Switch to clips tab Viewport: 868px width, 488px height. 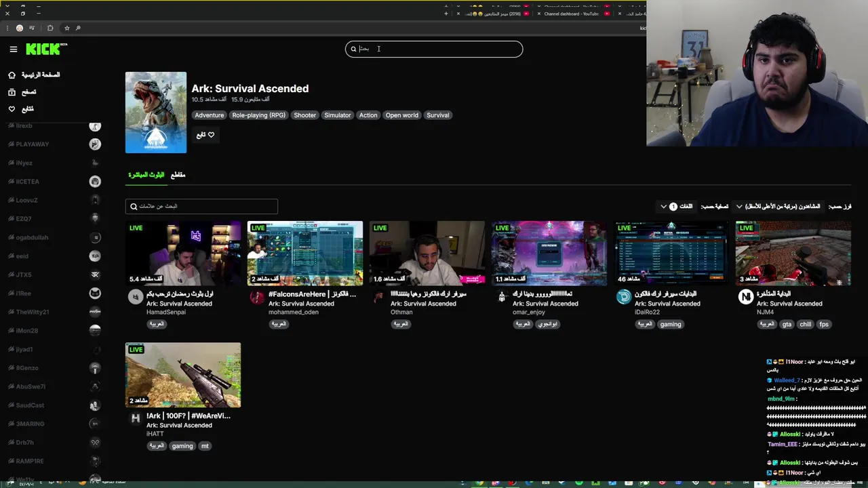point(178,175)
